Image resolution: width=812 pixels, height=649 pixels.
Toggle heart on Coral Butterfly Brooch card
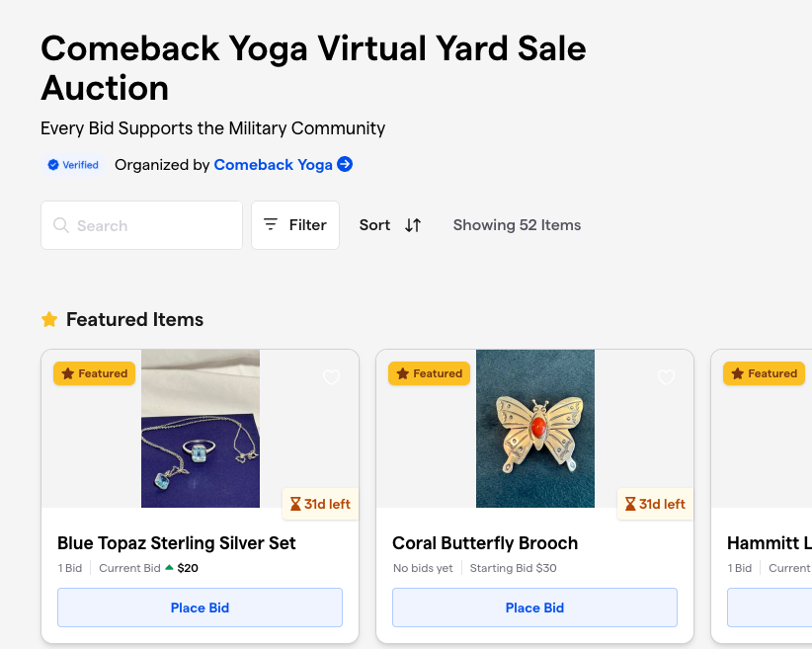(666, 377)
